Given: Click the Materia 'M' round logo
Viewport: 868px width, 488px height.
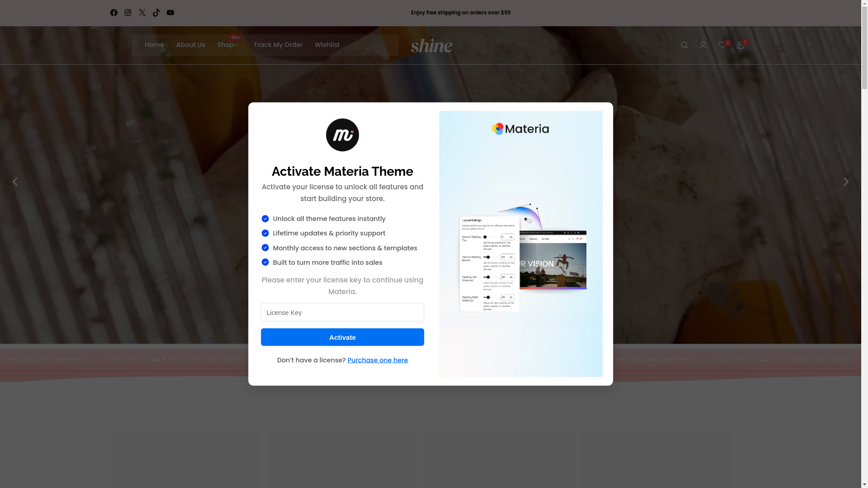Looking at the screenshot, I should 343,135.
